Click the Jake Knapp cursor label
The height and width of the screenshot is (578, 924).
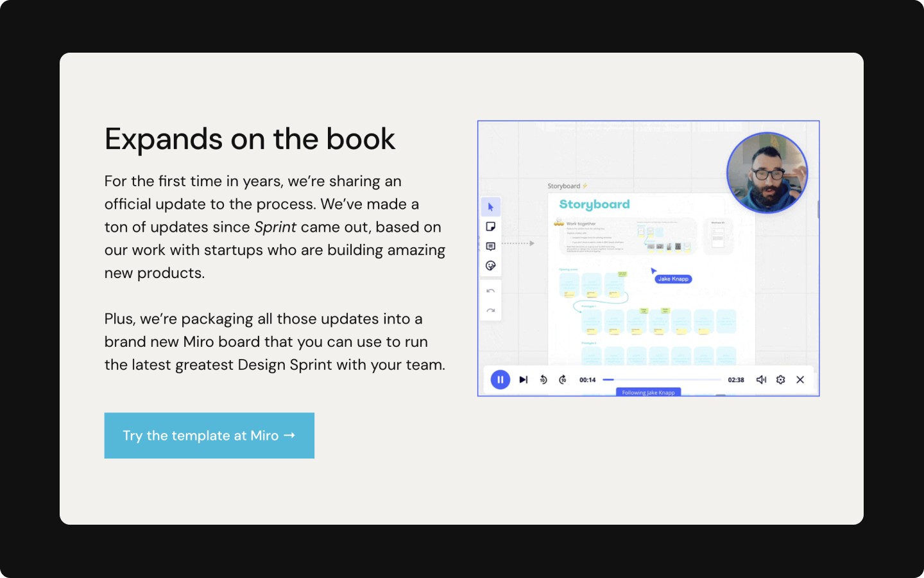point(673,279)
